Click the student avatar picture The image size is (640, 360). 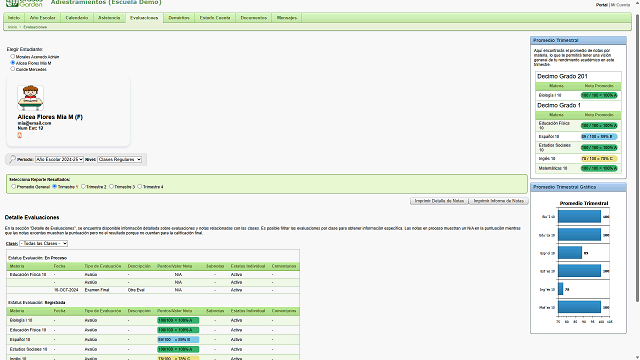pyautogui.click(x=30, y=98)
